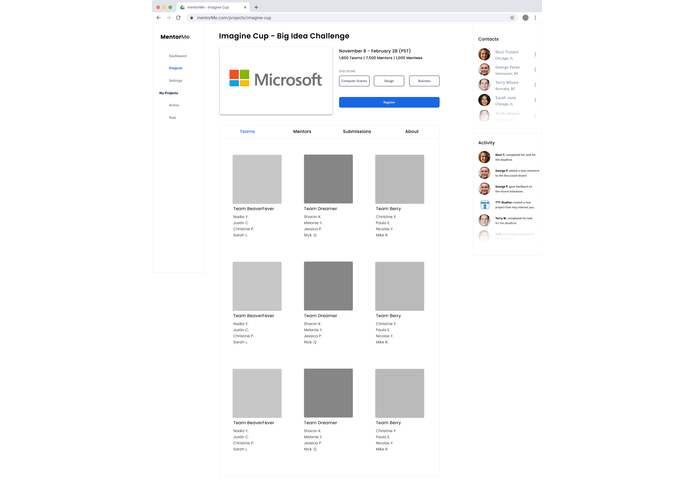Open Terry Wilson contact name
The image size is (695, 494).
pyautogui.click(x=507, y=82)
